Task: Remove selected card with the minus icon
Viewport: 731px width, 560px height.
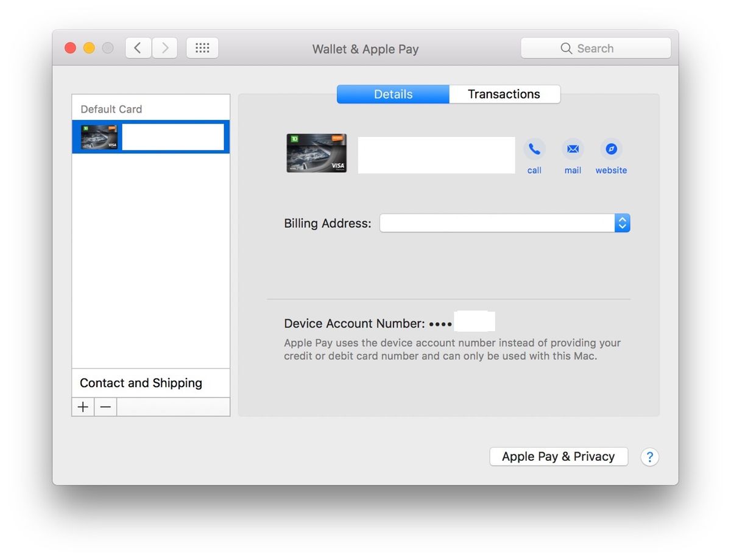Action: click(x=105, y=407)
